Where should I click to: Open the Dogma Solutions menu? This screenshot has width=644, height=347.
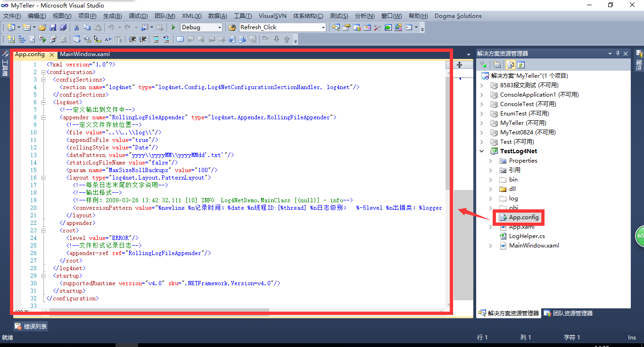(x=458, y=16)
